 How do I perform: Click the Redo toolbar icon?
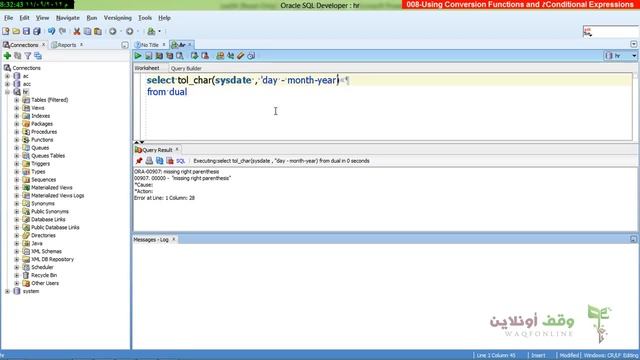pos(62,31)
